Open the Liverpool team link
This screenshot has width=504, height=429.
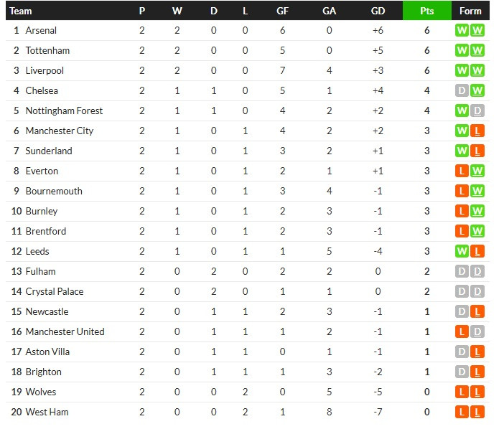click(45, 70)
